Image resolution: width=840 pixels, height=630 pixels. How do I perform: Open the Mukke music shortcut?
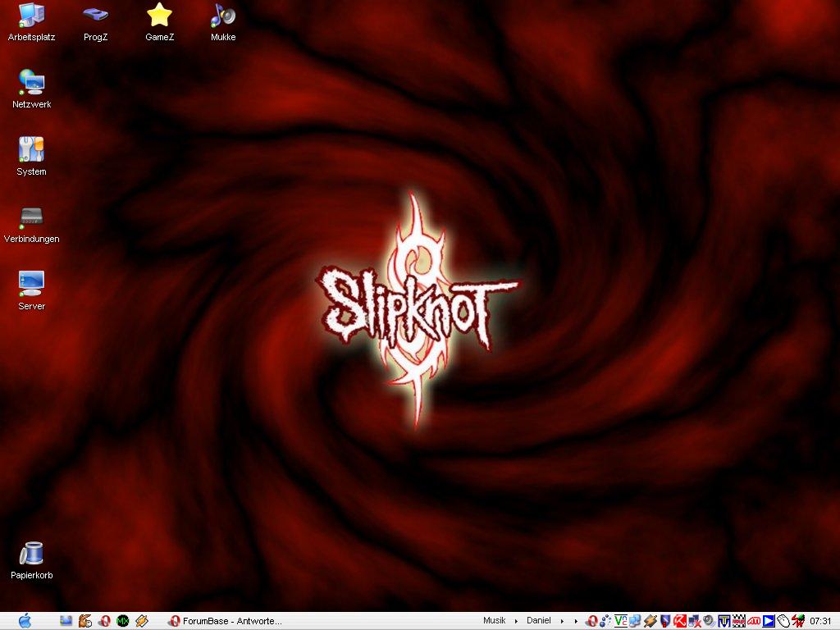223,22
